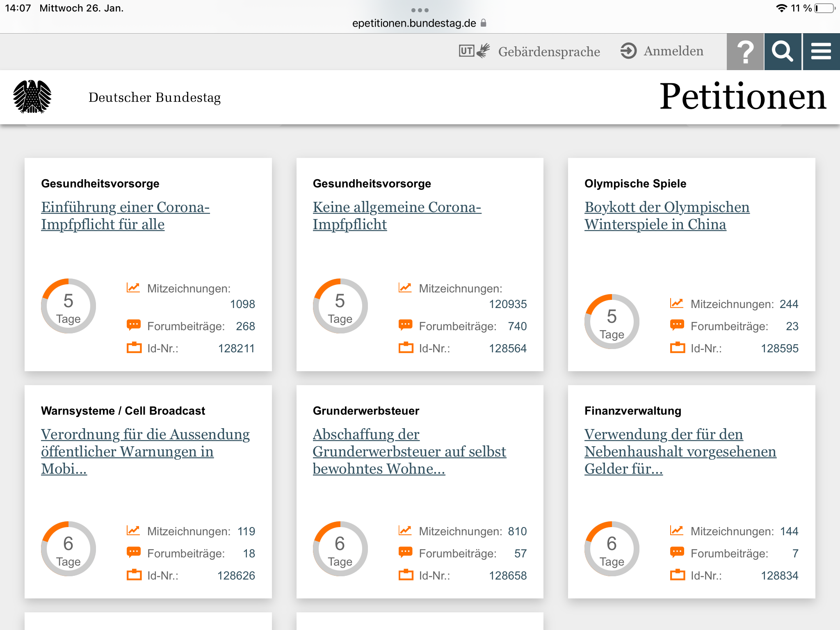Click the 6 Tage progress ring for petition 128834
The width and height of the screenshot is (840, 630).
pos(612,549)
